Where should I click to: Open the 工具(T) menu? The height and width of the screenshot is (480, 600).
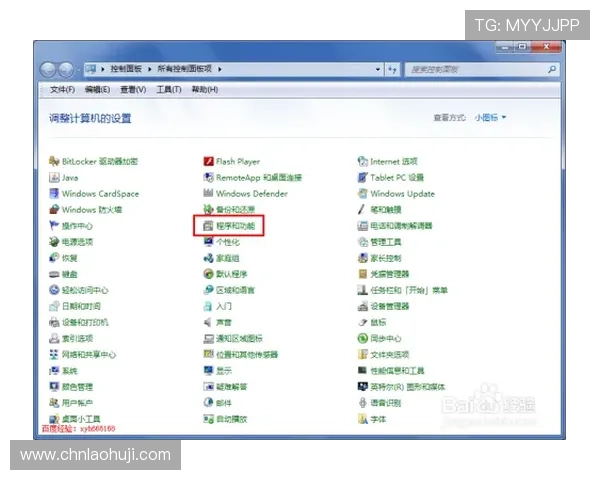click(x=169, y=90)
